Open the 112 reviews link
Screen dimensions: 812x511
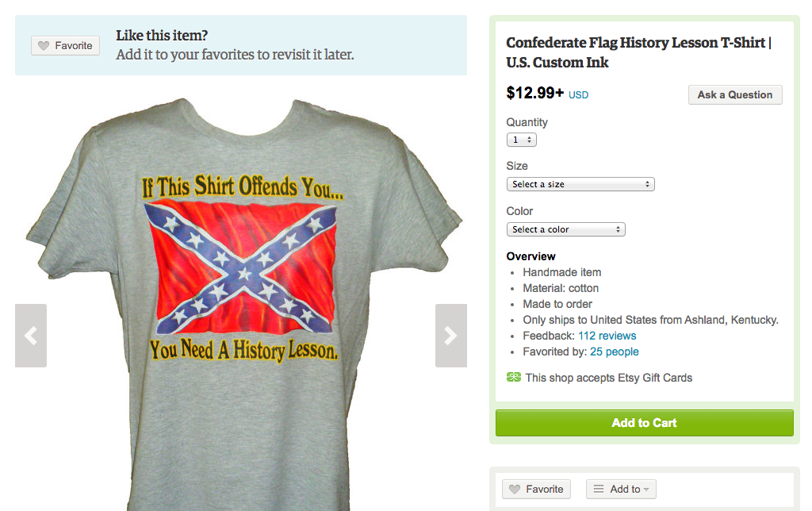pyautogui.click(x=607, y=336)
